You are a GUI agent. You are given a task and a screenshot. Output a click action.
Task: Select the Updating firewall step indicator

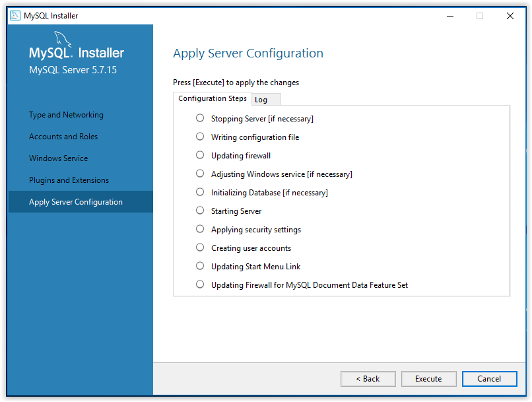tap(200, 155)
